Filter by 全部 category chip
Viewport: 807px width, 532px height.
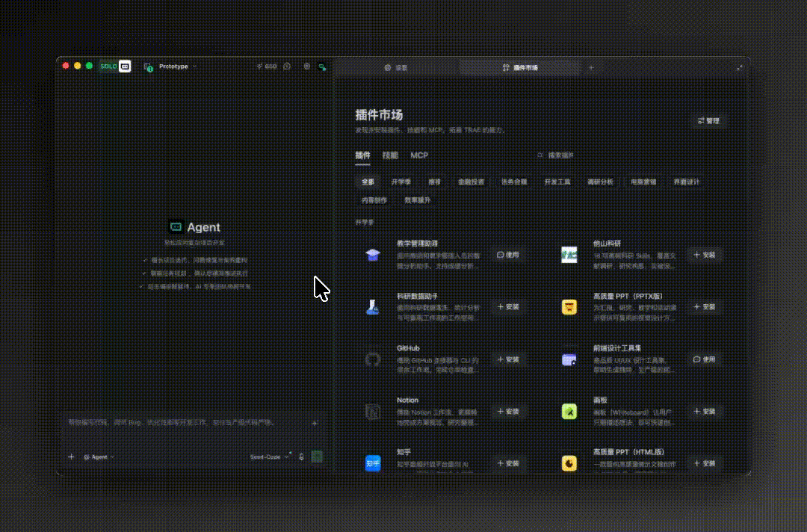[368, 182]
